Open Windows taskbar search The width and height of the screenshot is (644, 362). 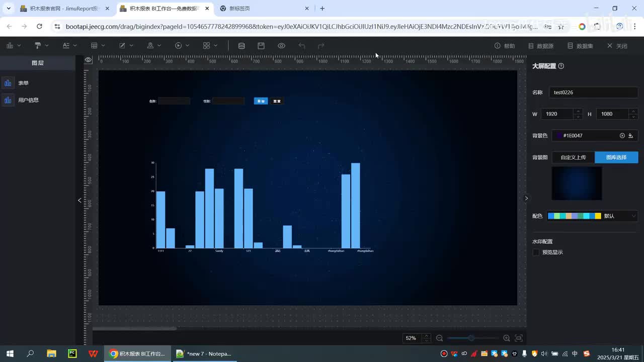coord(30,353)
